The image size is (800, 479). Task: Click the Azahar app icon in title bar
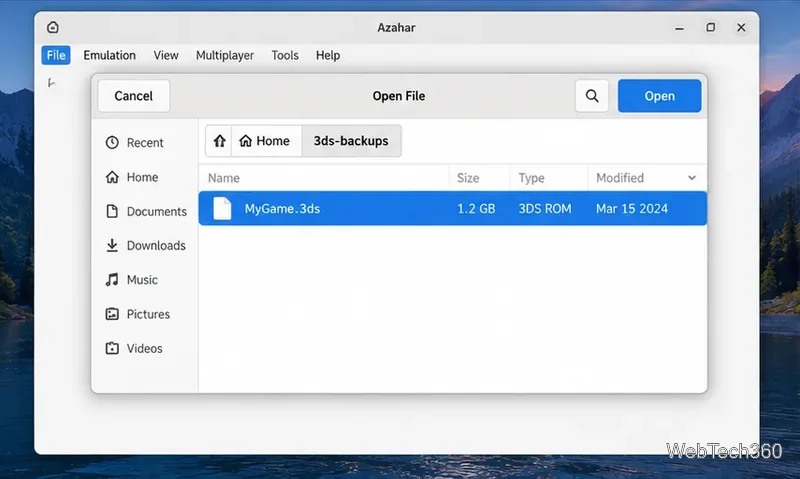point(53,27)
